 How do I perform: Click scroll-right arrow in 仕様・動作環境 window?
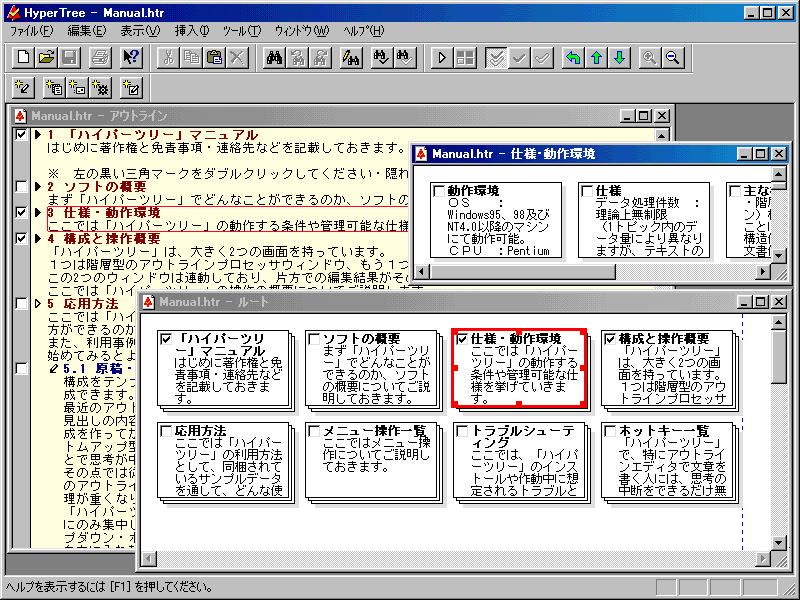tap(763, 272)
